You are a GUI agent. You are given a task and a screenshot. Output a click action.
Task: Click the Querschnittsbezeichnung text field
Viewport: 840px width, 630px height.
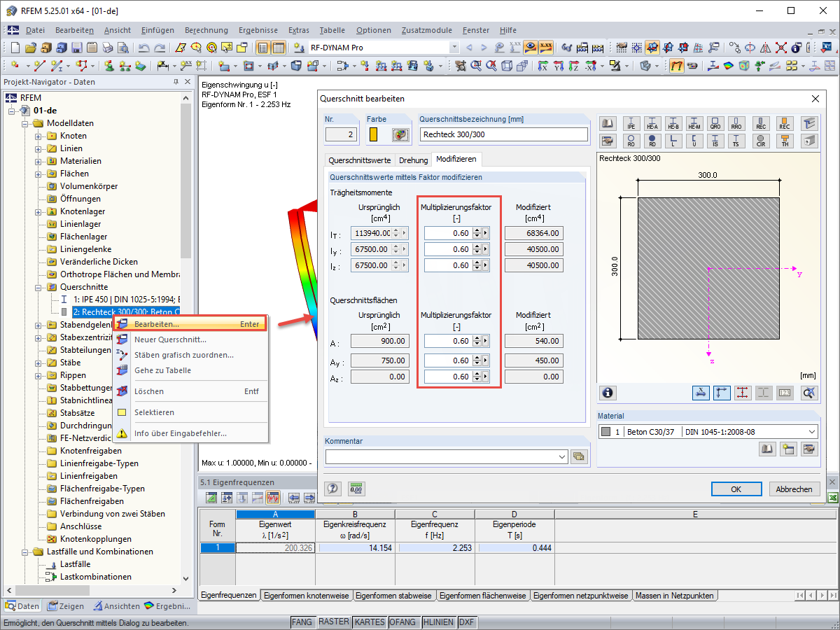click(x=504, y=134)
